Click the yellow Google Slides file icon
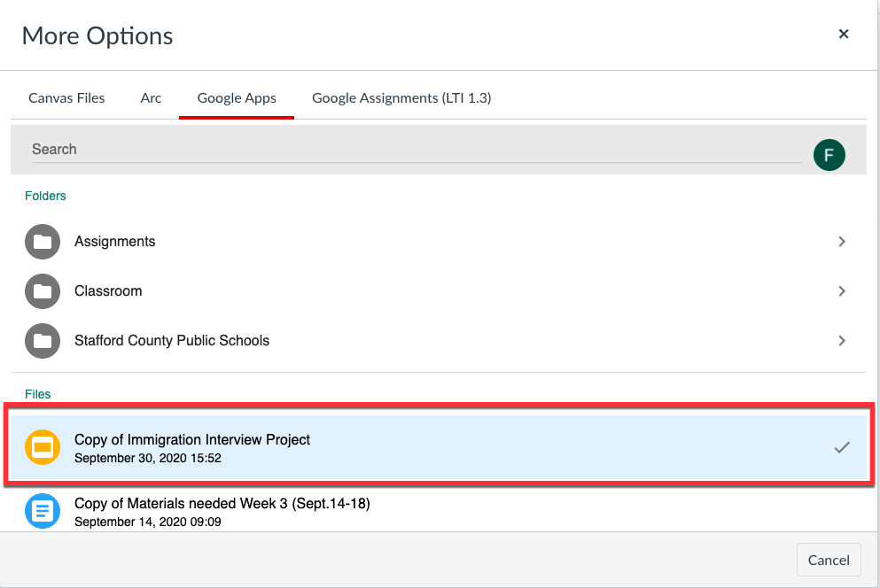880x588 pixels. [x=42, y=447]
